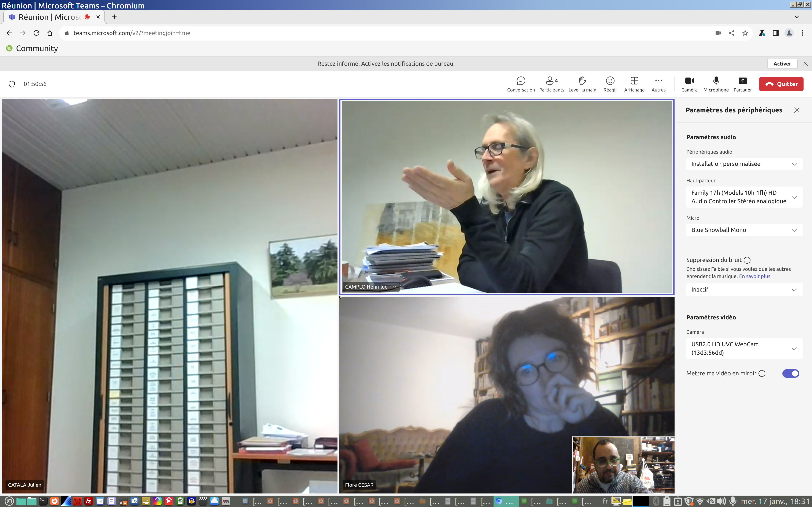Screen dimensions: 812x507
Task: Show the Participants list
Action: point(551,84)
